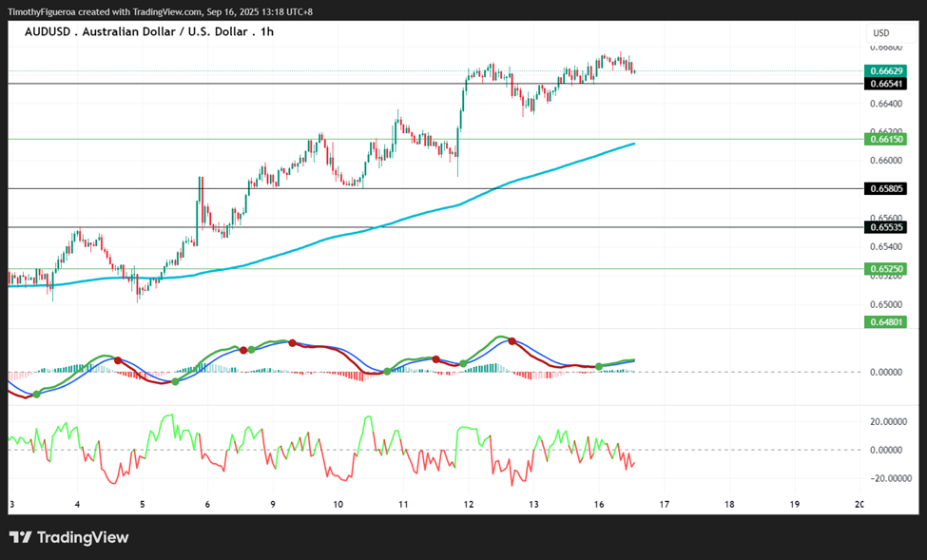Click the bottom oscillator pane 0.00000 label
The width and height of the screenshot is (927, 560).
click(886, 451)
